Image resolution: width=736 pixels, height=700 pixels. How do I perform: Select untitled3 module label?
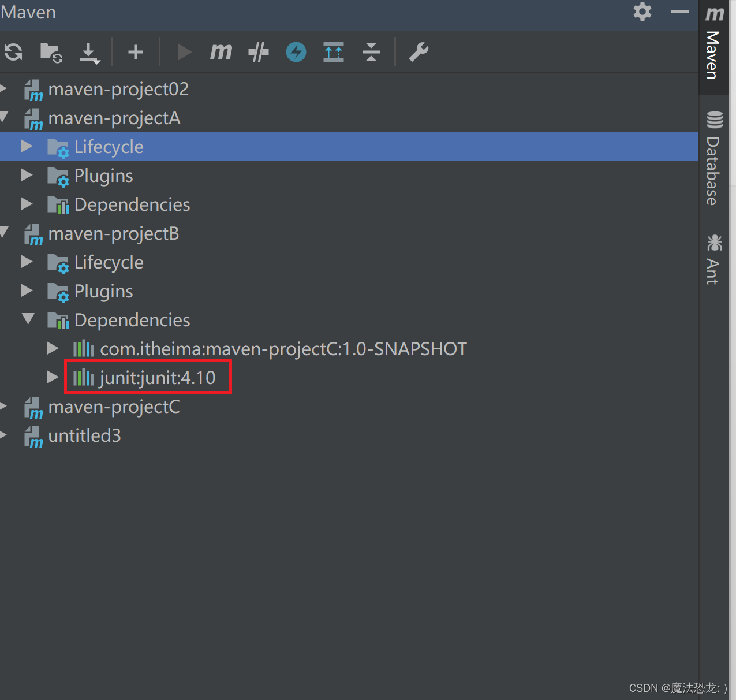(x=85, y=435)
